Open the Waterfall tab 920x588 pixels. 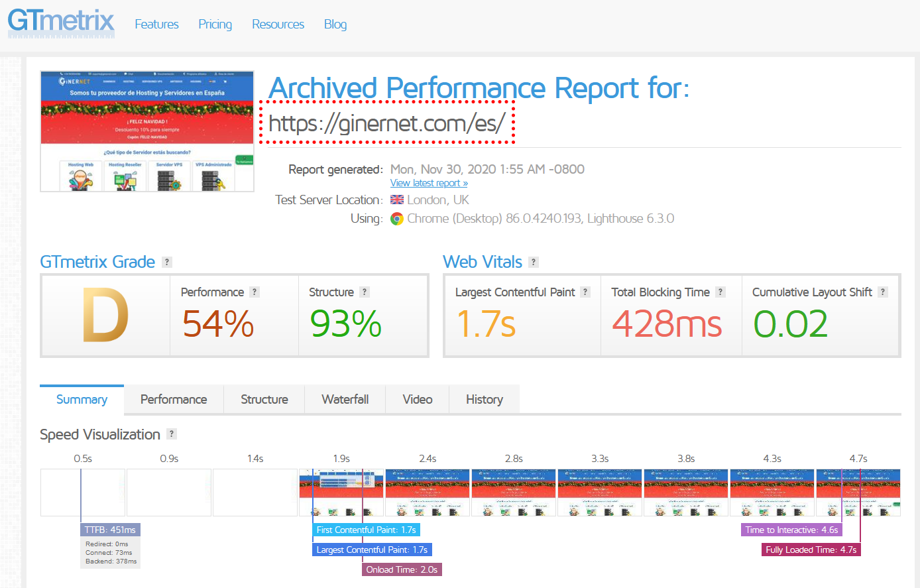tap(345, 399)
